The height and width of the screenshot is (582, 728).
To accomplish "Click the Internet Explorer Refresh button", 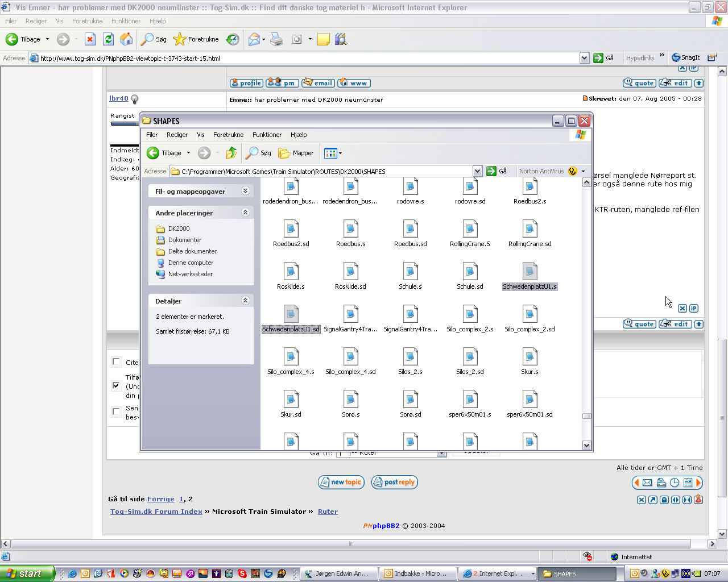I will tap(108, 39).
